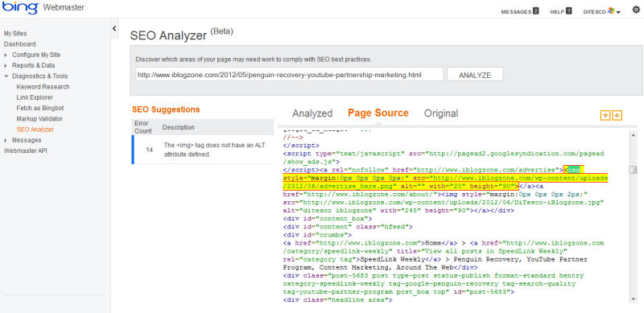This screenshot has height=313, width=644.
Task: Click page source scrollbar up arrow
Action: [634, 135]
